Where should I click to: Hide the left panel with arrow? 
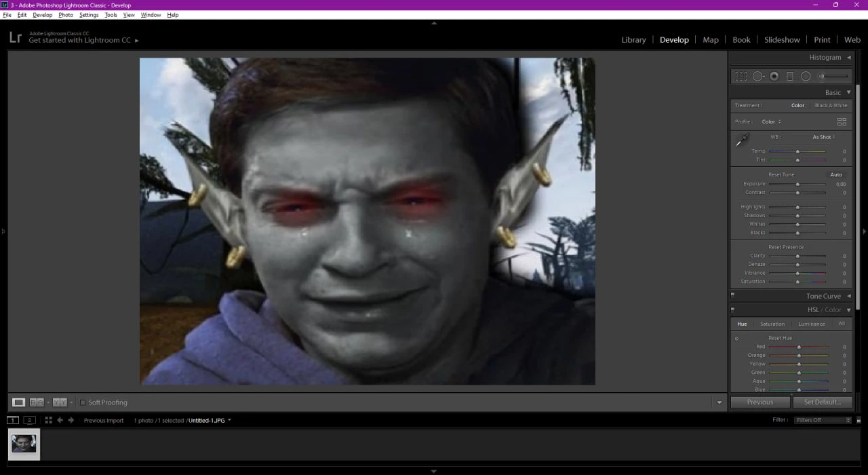point(3,231)
